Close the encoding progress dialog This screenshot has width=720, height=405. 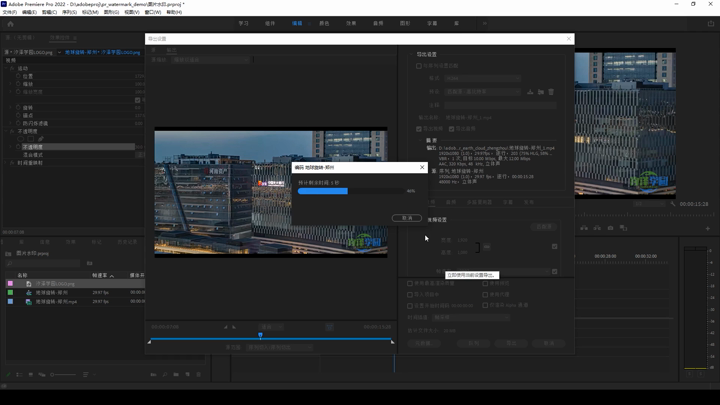(x=421, y=167)
